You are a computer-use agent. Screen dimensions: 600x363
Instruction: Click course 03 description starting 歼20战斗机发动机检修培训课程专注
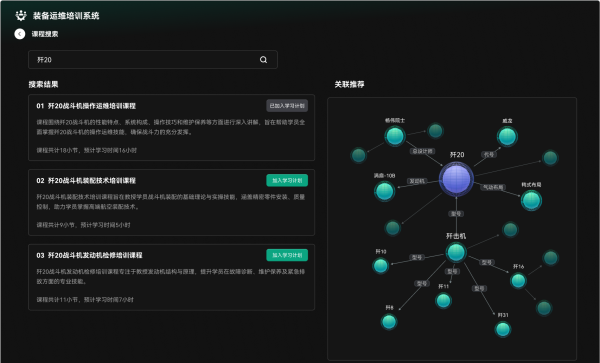click(x=171, y=276)
